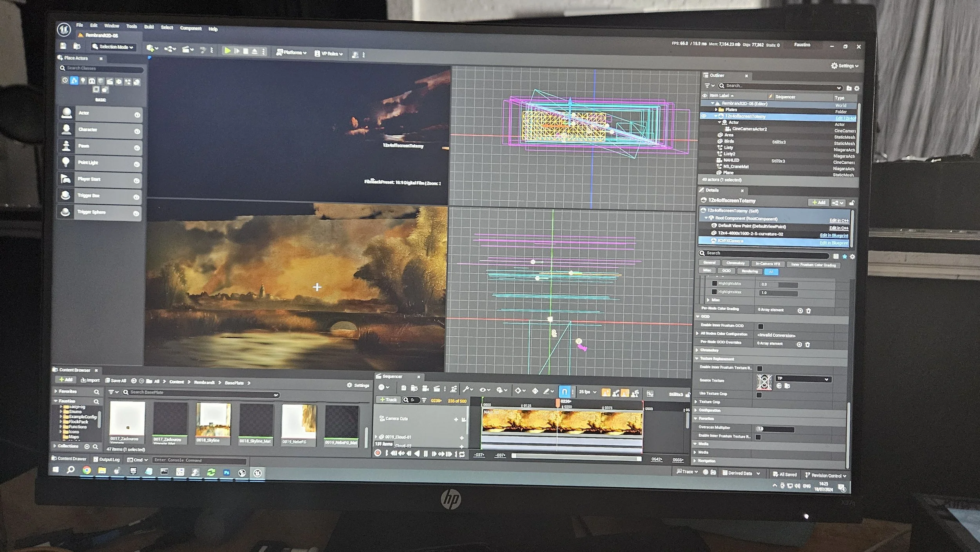Open the Window menu

(x=111, y=26)
